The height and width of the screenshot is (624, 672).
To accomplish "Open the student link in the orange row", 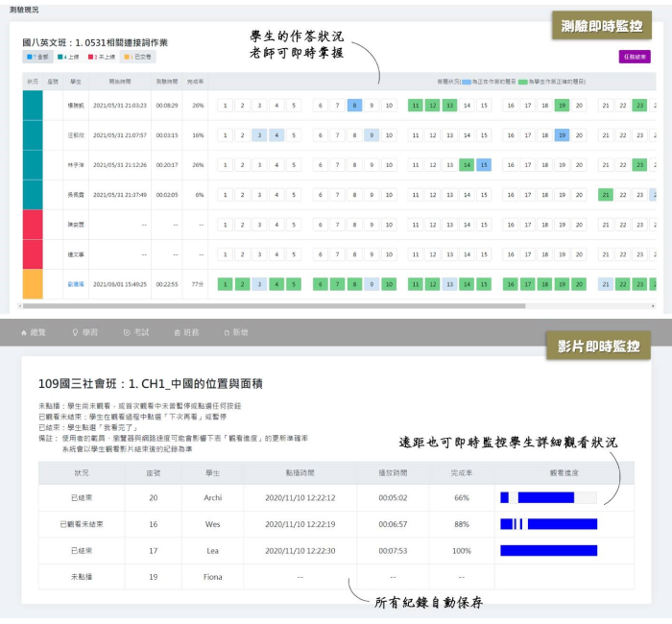I will point(76,284).
